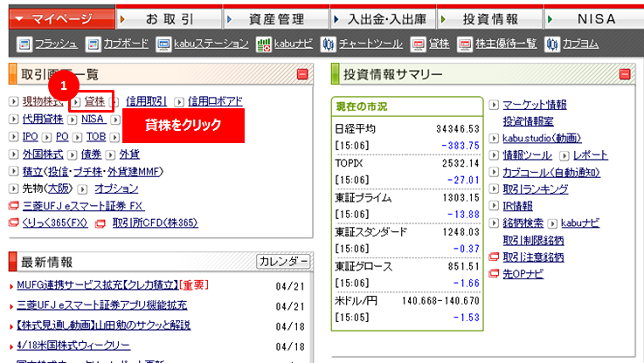Open the 債券 link
644x363 pixels.
coord(91,154)
